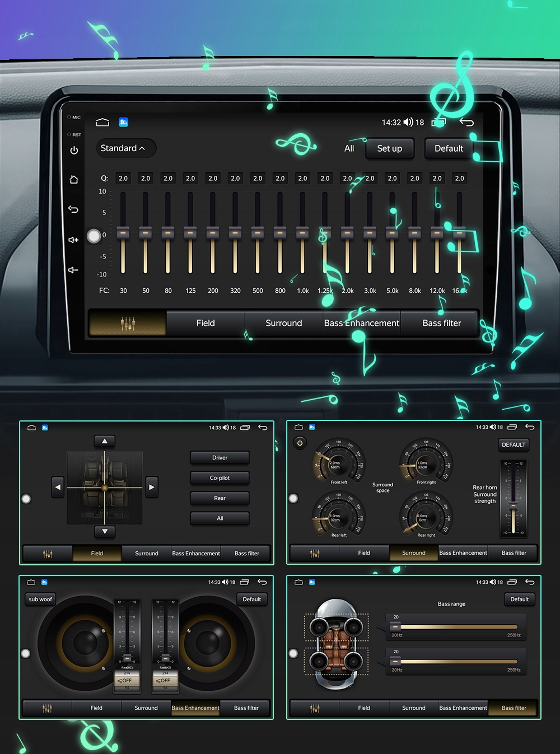
Task: Open Bass filter tab in Bass Enhancement panel
Action: (246, 708)
